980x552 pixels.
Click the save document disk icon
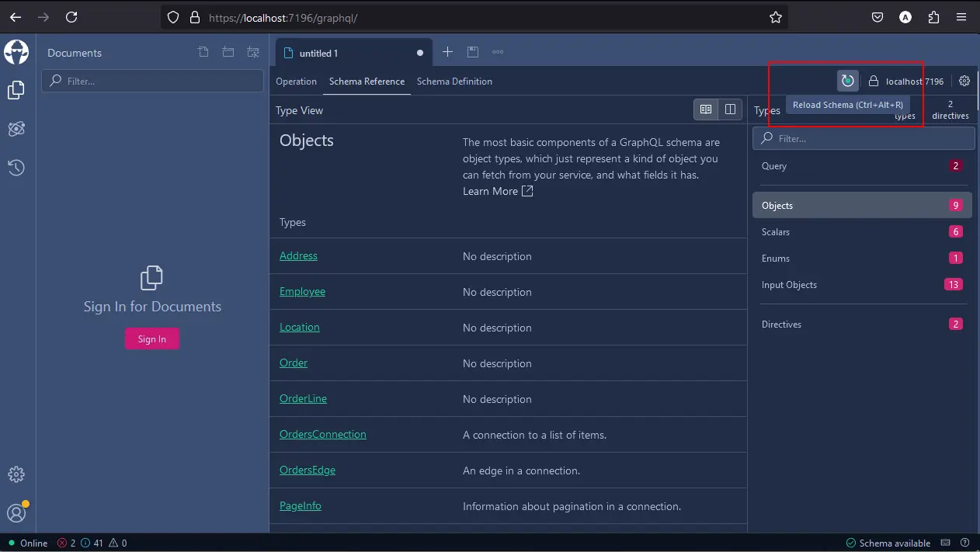[x=472, y=52]
